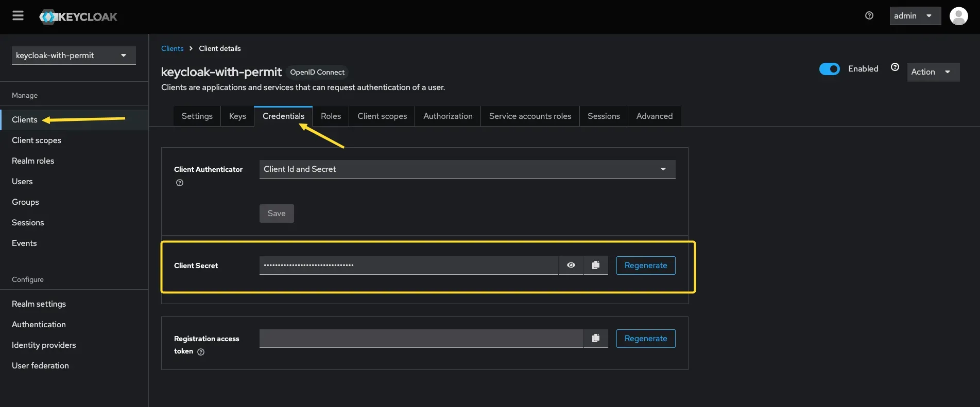
Task: Open the hamburger navigation menu
Action: coord(18,16)
